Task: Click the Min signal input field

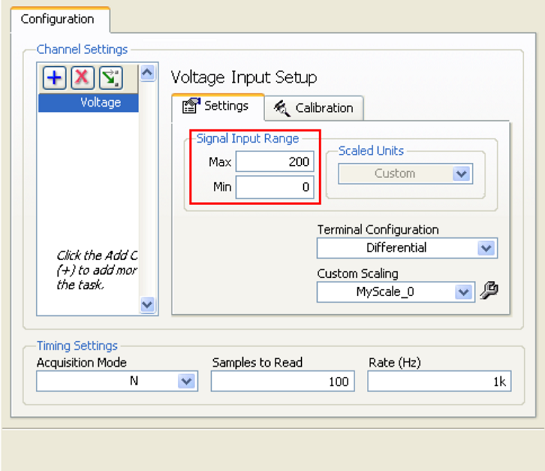Action: point(275,187)
